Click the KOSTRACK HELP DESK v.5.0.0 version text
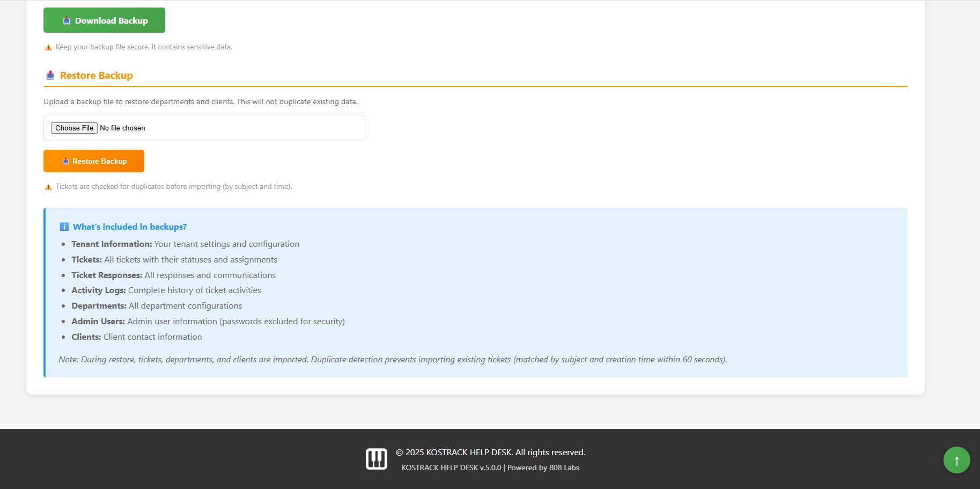Screen dimensions: 980x489 pos(451,468)
